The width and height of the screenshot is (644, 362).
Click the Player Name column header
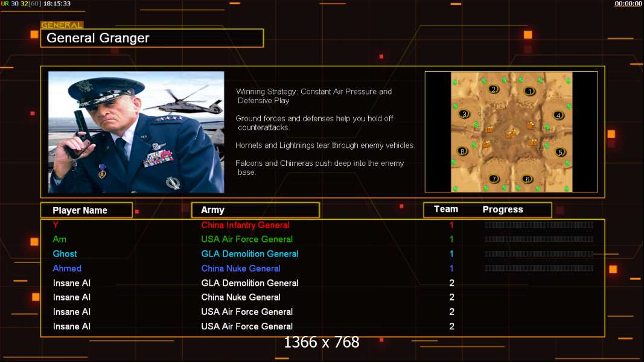pos(87,210)
